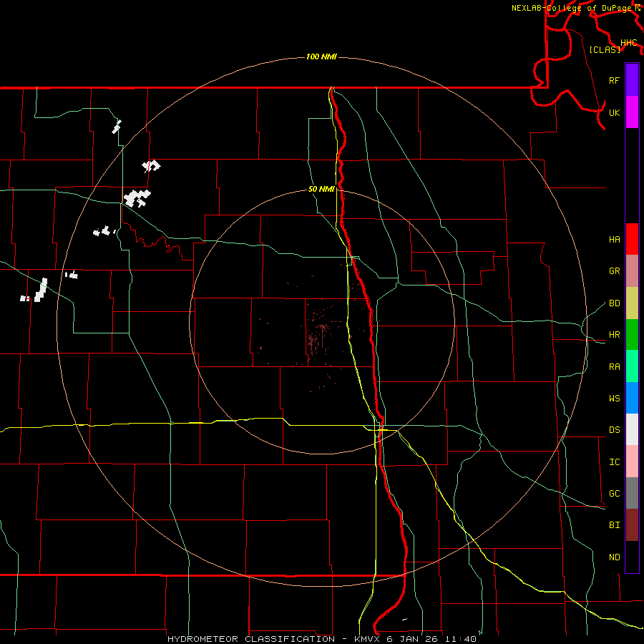Click the blue WS legend color
644x644 pixels.
pyautogui.click(x=632, y=398)
